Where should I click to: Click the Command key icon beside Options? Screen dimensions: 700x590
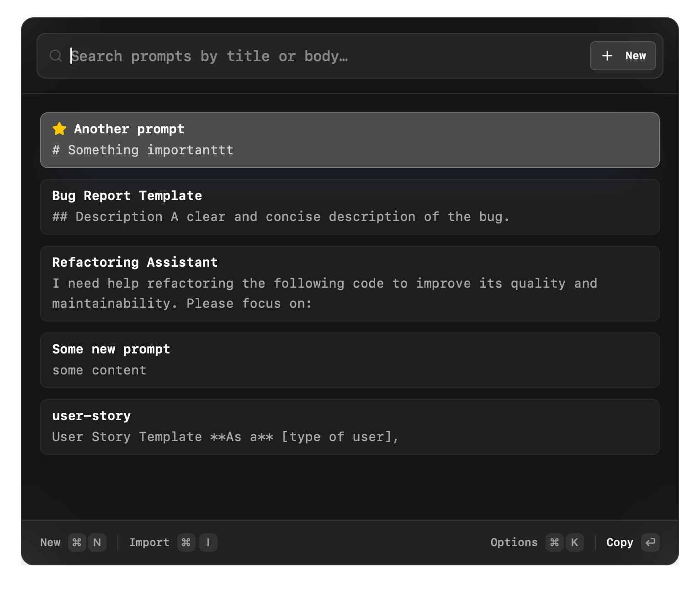coord(554,543)
